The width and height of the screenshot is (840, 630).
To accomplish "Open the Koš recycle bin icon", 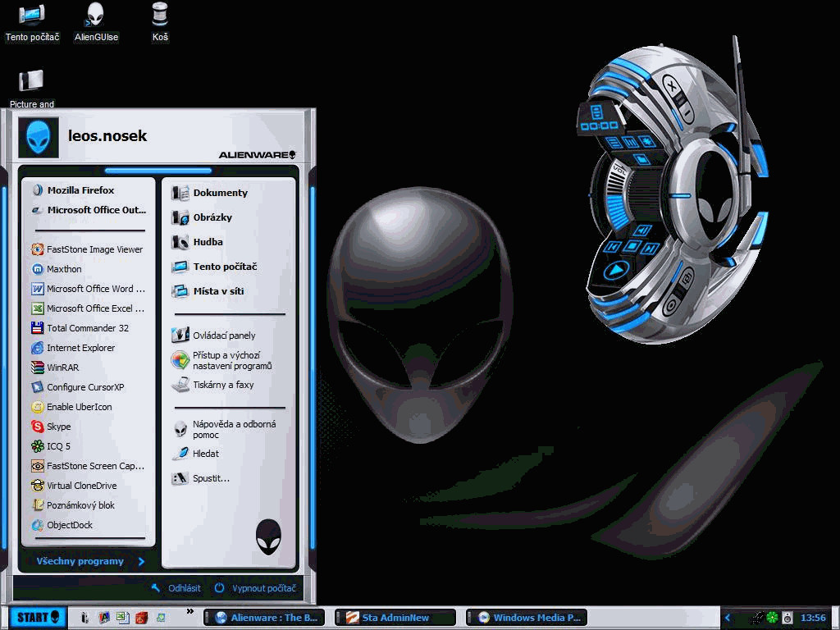I will point(160,23).
